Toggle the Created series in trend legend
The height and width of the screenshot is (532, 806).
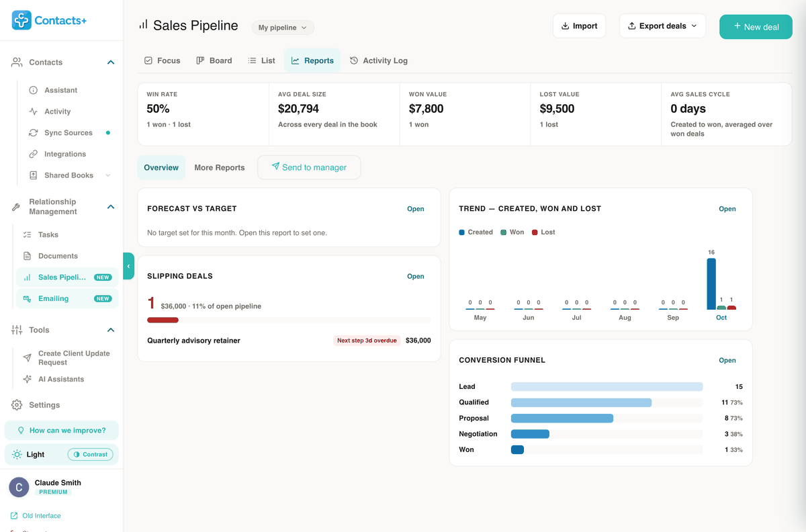pyautogui.click(x=476, y=232)
